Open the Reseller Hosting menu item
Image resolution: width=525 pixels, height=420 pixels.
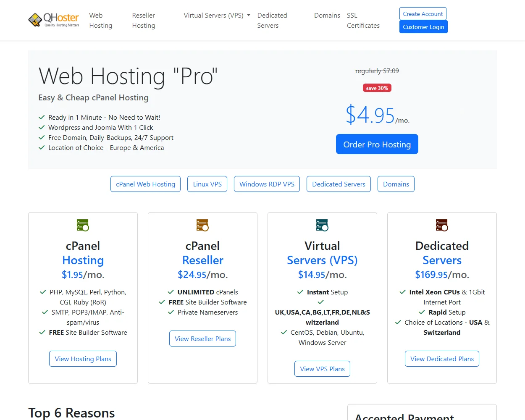pyautogui.click(x=143, y=20)
